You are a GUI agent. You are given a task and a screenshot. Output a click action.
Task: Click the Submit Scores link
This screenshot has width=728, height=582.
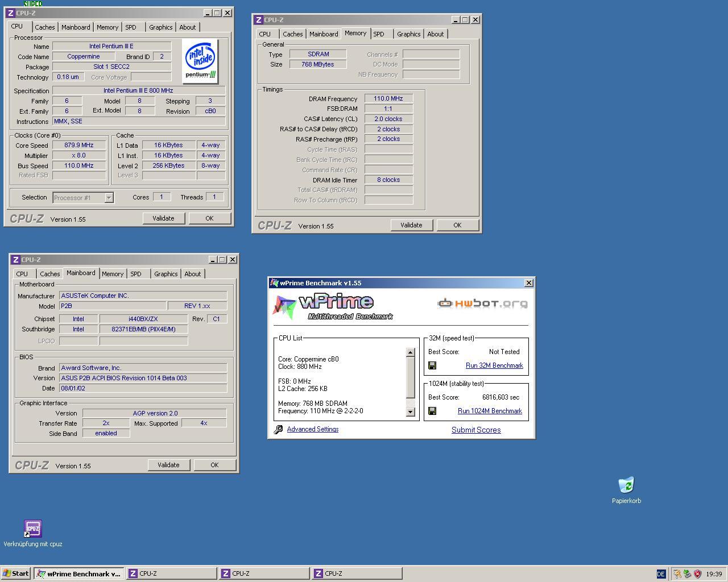(476, 430)
